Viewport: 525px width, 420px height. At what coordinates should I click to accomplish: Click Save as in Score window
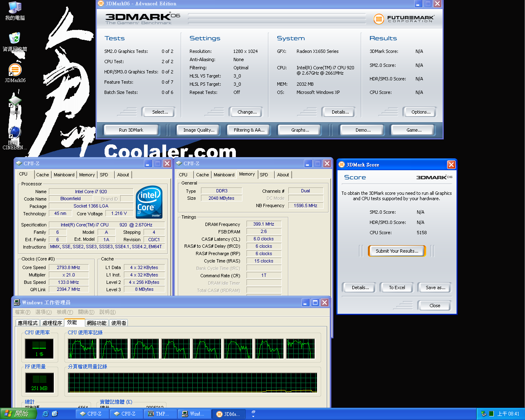(x=435, y=288)
